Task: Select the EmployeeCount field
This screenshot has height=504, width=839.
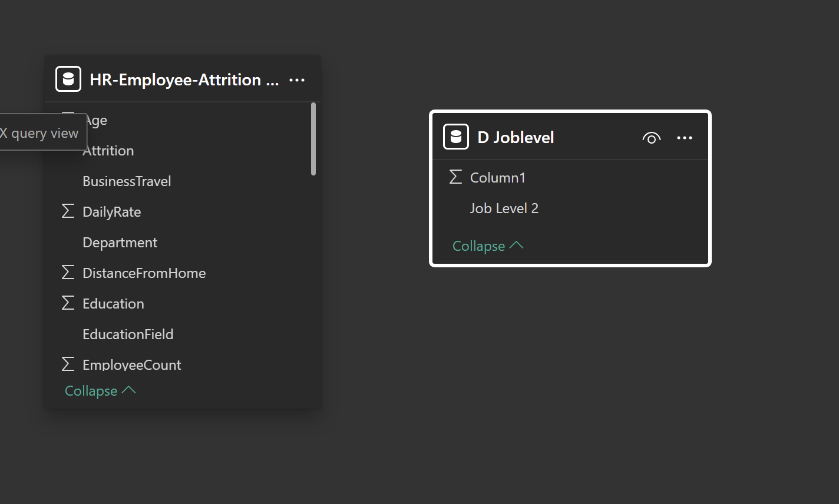Action: [x=131, y=364]
